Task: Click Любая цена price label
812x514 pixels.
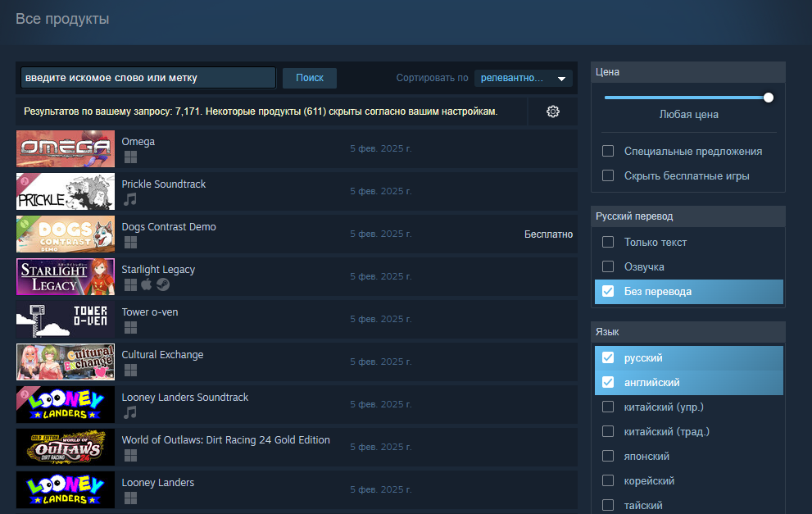Action: coord(689,115)
